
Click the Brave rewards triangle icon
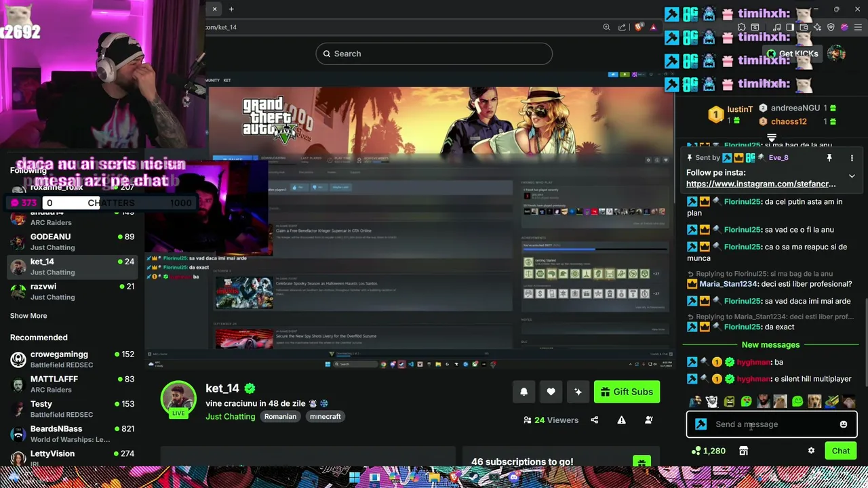653,27
